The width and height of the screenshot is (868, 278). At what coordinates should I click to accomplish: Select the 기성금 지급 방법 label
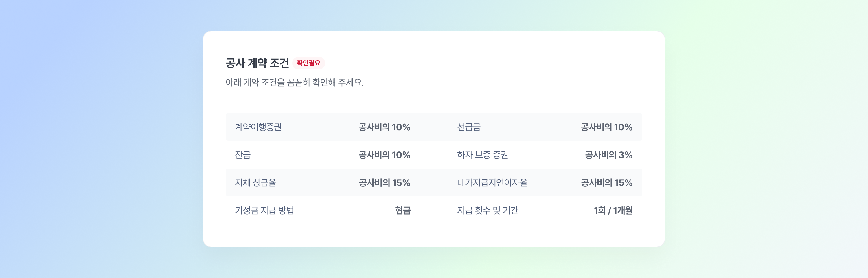click(264, 211)
